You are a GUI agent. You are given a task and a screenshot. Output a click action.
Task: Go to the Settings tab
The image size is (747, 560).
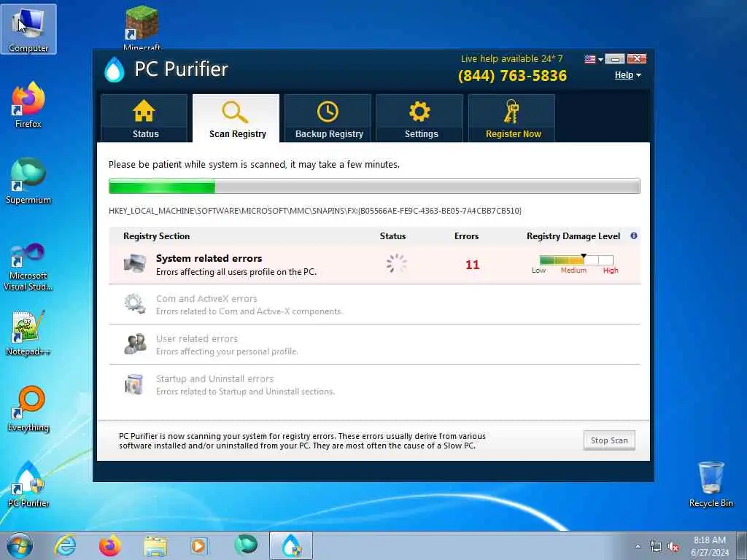419,118
